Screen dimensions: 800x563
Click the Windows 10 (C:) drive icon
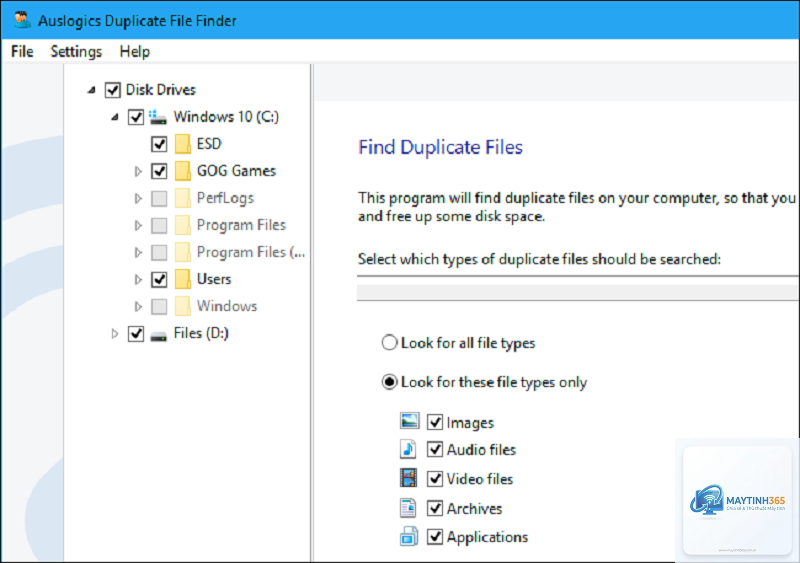coord(158,117)
